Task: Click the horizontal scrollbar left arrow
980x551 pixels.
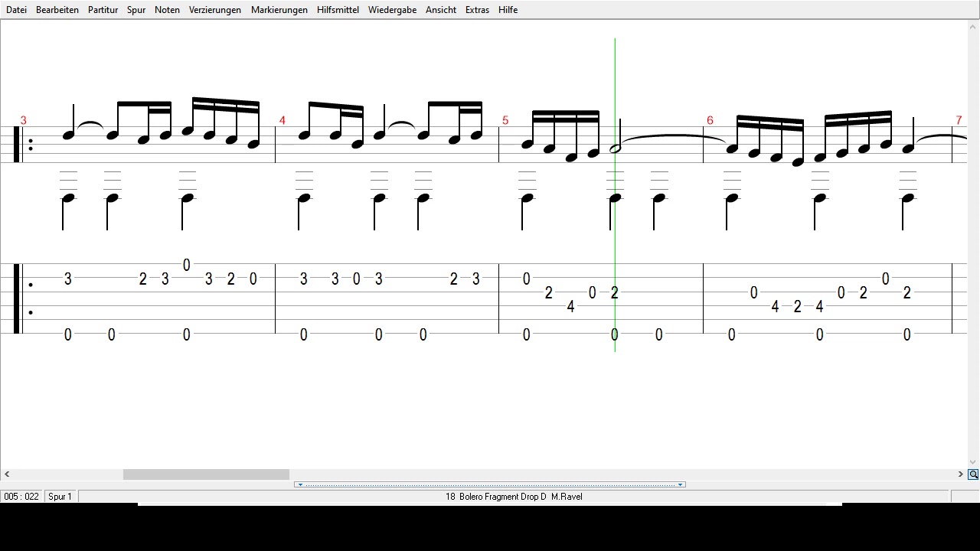Action: pos(7,474)
